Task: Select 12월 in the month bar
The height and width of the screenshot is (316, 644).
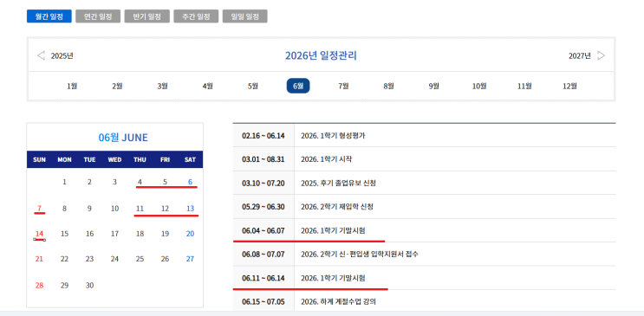Action: pos(569,87)
